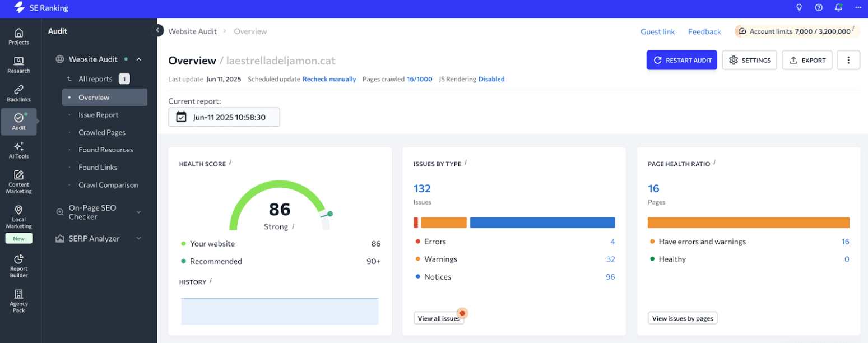Click the Restart Audit button
The height and width of the screenshot is (343, 868).
(681, 60)
